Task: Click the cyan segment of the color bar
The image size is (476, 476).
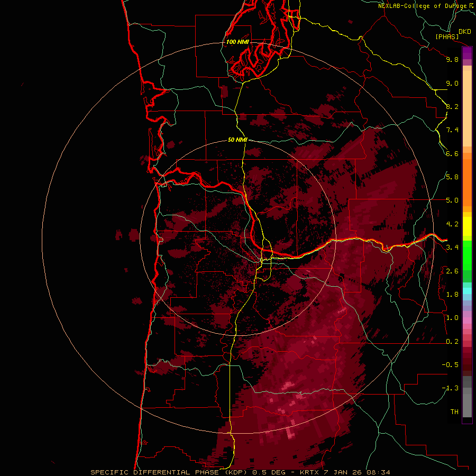Action: (x=467, y=290)
